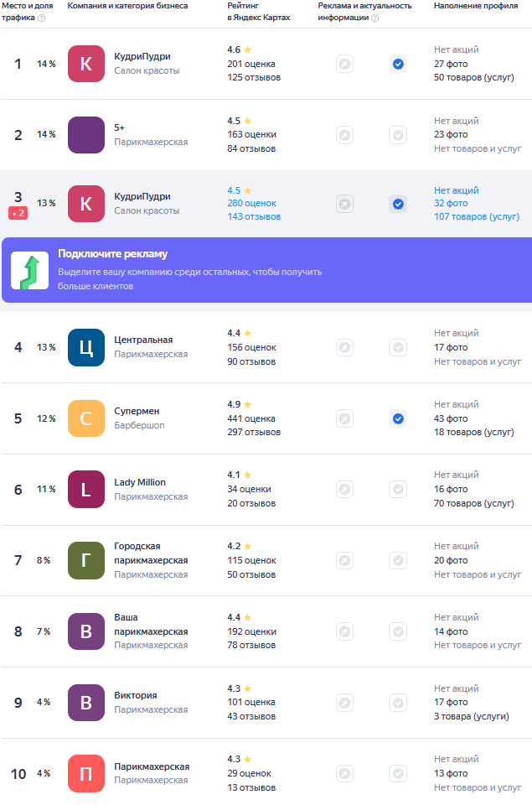Image resolution: width=532 pixels, height=805 pixels.
Task: Click the advertising icon in the 5+ row
Action: [x=344, y=135]
